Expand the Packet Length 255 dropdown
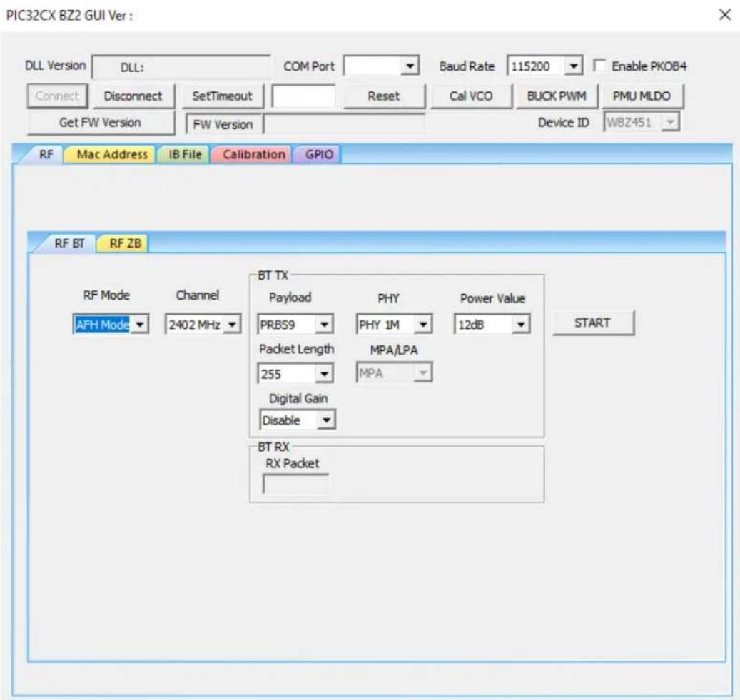740x700 pixels. coord(295,373)
